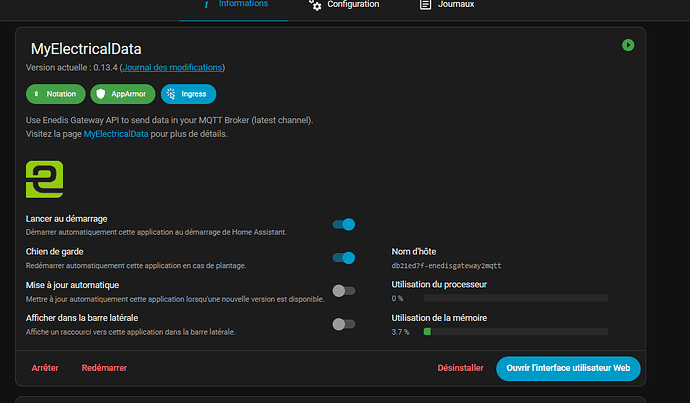Click the Notation badge icon
Screen dimensions: 690x403
tap(37, 93)
